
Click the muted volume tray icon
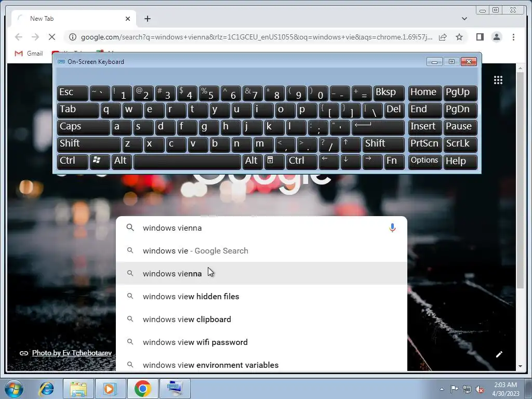tap(480, 389)
